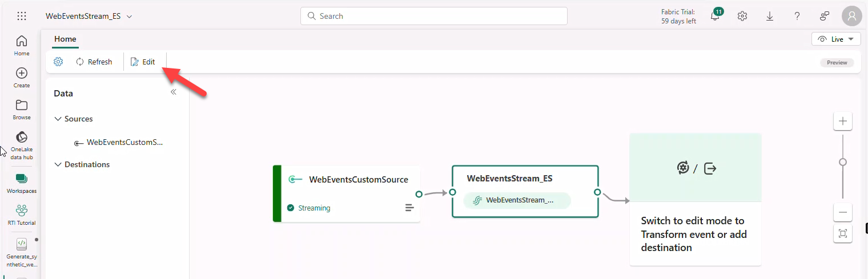This screenshot has height=279, width=868.
Task: Click the zoom slider handle
Action: [843, 162]
